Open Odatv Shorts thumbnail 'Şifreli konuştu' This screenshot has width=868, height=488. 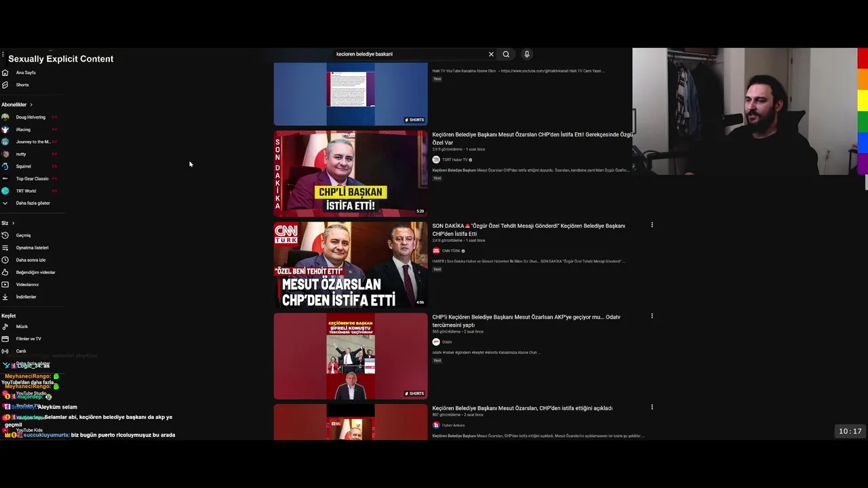point(351,356)
